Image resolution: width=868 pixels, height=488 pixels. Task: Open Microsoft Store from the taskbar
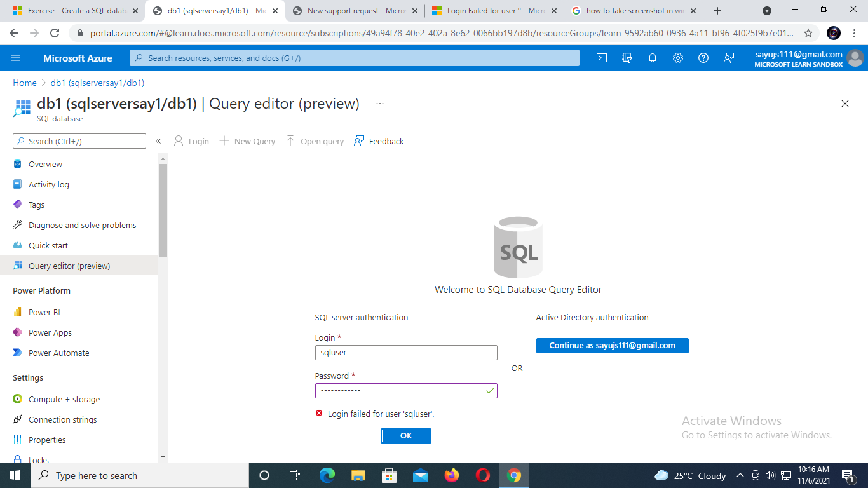(390, 475)
